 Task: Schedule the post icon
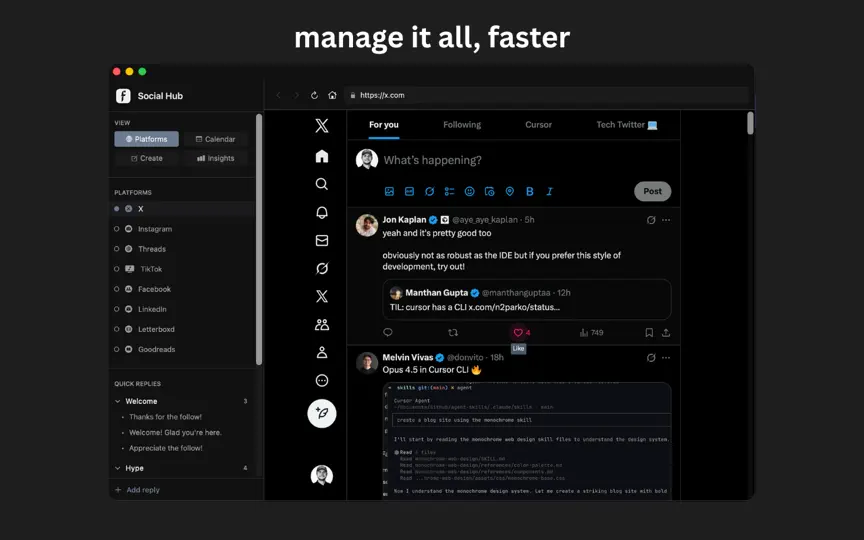click(x=489, y=191)
